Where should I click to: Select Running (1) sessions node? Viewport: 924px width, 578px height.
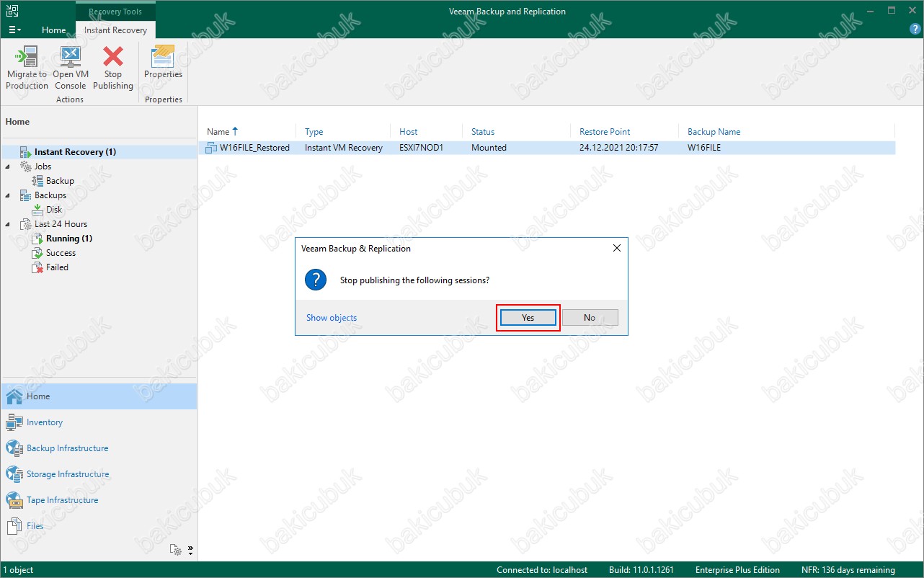(x=69, y=239)
